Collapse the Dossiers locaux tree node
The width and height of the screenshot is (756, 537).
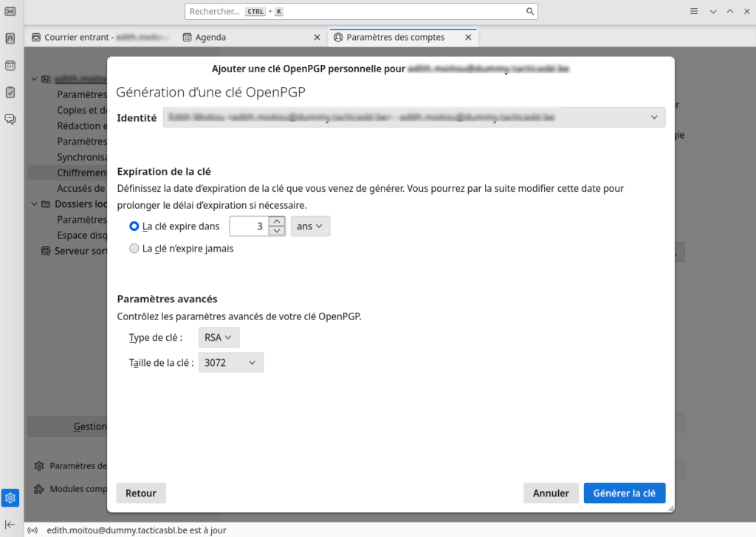point(34,204)
